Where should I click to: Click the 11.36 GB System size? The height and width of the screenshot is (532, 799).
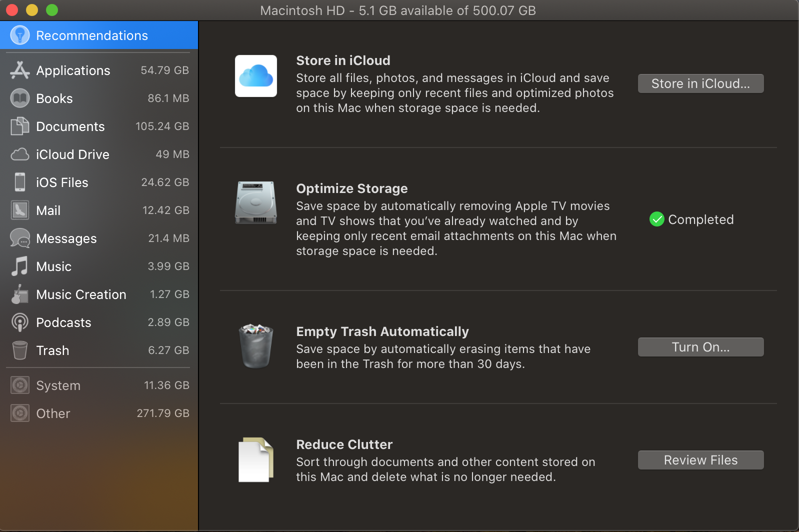click(166, 385)
